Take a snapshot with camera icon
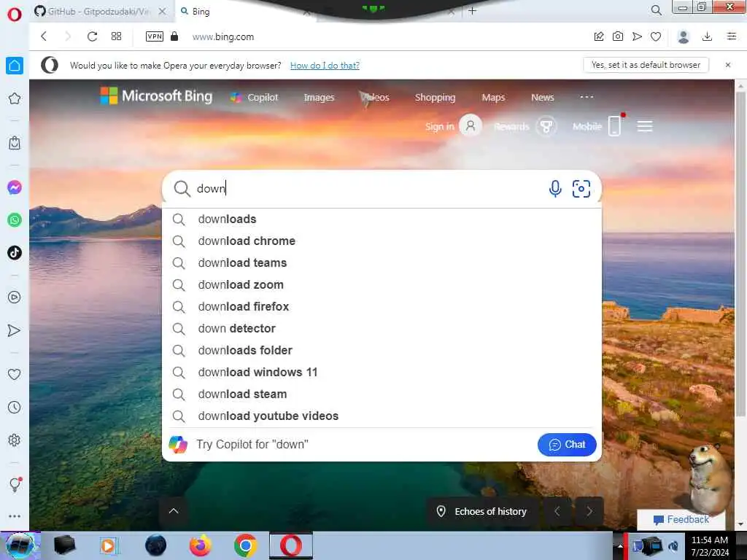The width and height of the screenshot is (747, 560). pos(617,36)
